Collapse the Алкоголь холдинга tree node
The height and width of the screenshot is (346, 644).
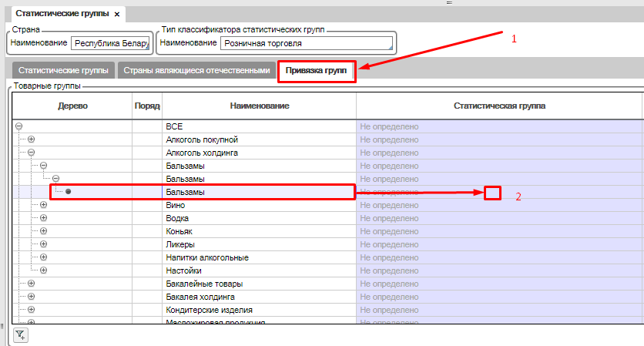[32, 153]
